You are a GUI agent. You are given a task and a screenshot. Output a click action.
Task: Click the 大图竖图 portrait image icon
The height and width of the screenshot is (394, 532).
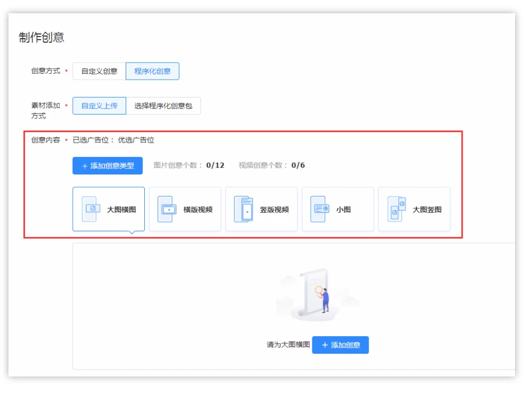tap(396, 209)
